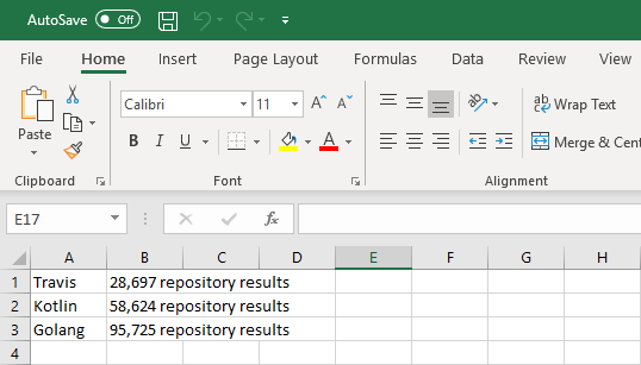Click the Format Painter brush icon
This screenshot has width=641, height=365.
pyautogui.click(x=73, y=150)
